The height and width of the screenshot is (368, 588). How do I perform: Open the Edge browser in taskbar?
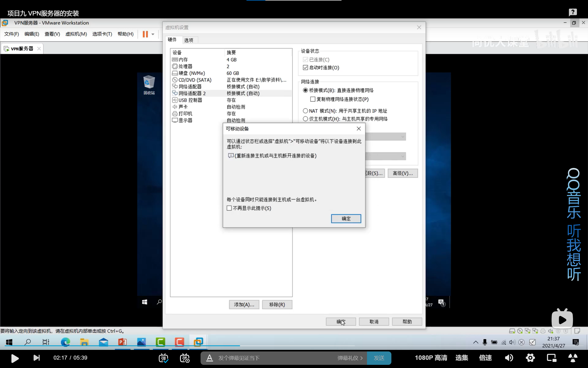click(x=65, y=342)
